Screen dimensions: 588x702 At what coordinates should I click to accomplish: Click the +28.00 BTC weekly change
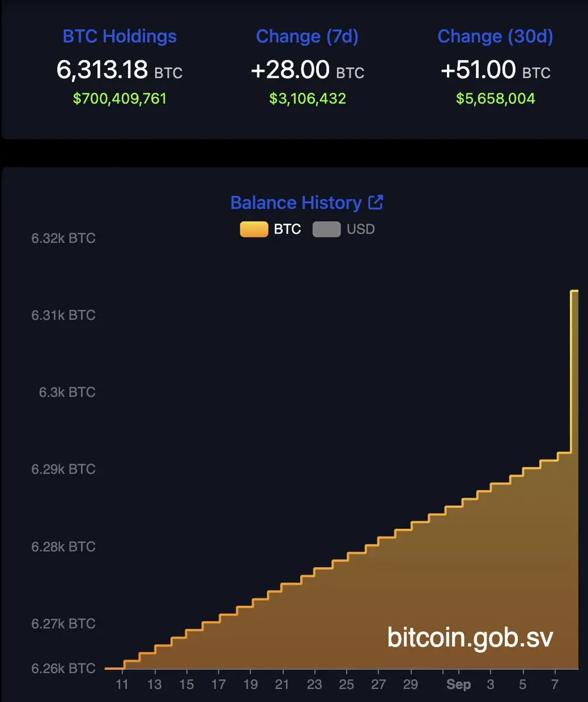pyautogui.click(x=307, y=71)
